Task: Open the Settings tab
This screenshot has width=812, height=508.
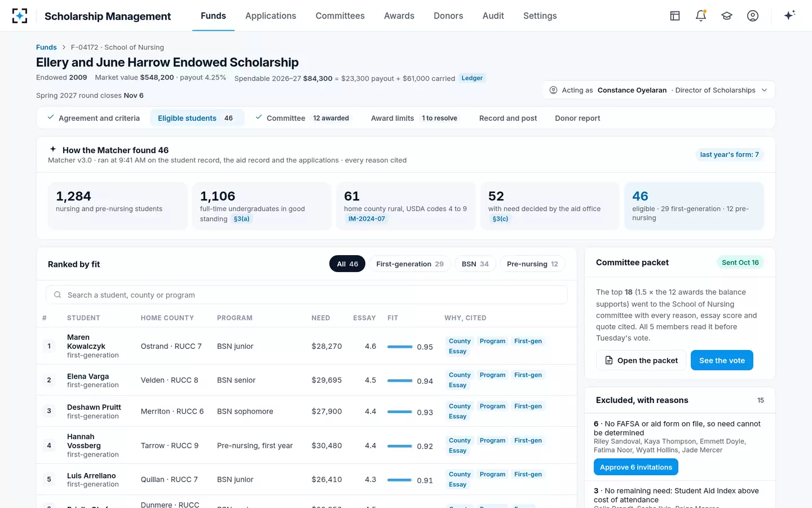Action: point(540,16)
